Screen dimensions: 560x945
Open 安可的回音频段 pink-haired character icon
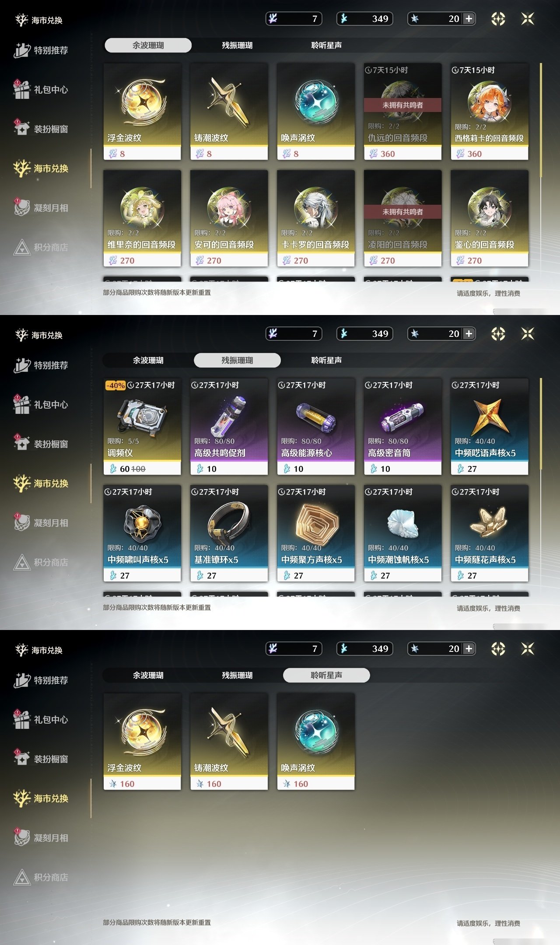pyautogui.click(x=229, y=208)
